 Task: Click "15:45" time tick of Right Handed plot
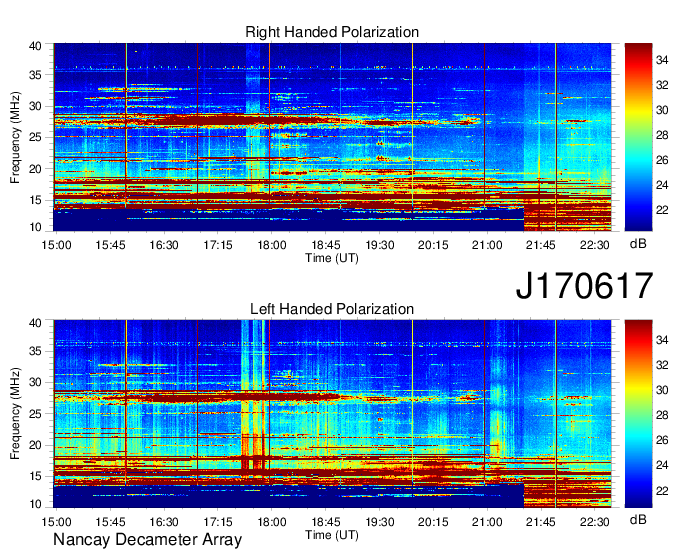(x=110, y=245)
